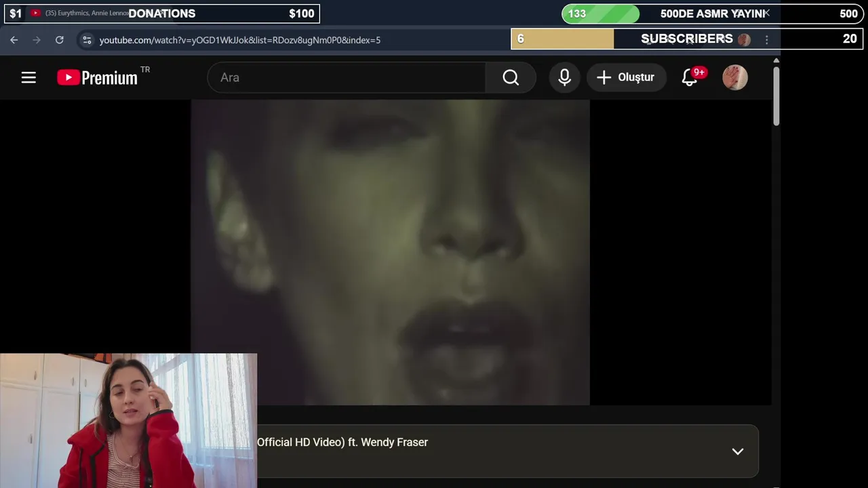Click the video player to pause
The image size is (868, 488).
(x=390, y=252)
